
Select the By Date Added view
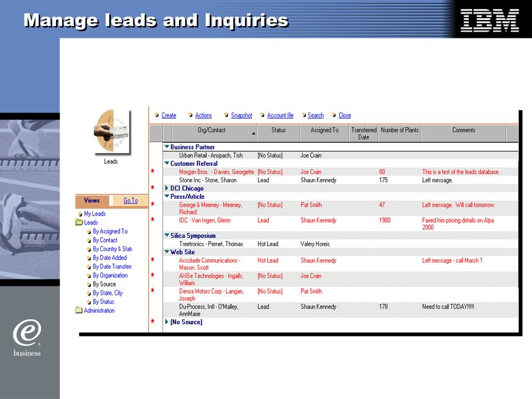[110, 258]
